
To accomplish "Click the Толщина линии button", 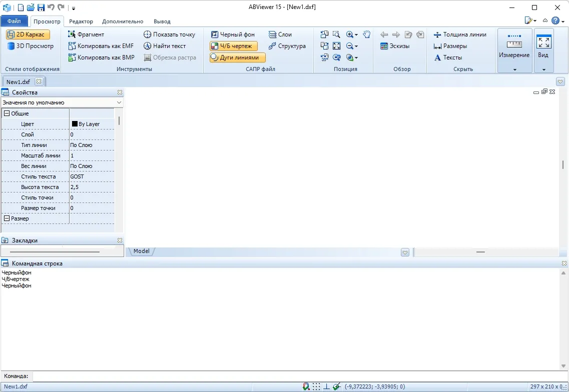I will point(460,34).
